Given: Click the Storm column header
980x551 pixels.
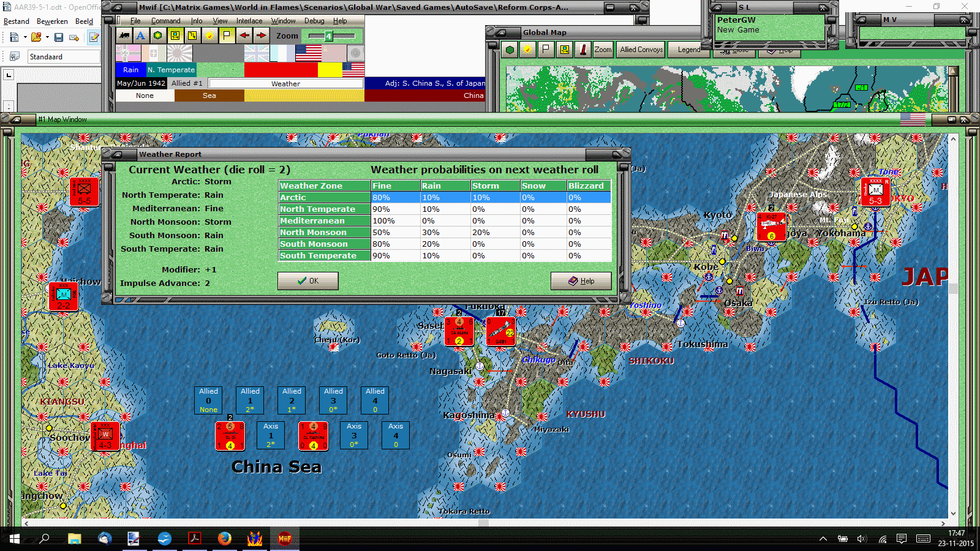Looking at the screenshot, I should pyautogui.click(x=495, y=186).
